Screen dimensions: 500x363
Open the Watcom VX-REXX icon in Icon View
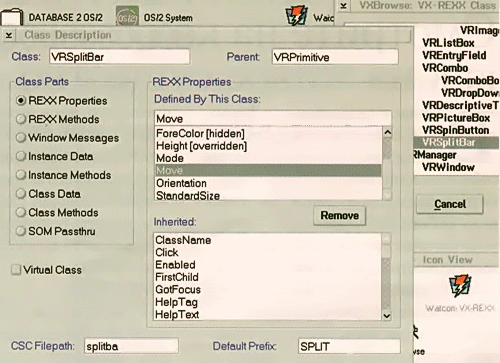coord(460,286)
